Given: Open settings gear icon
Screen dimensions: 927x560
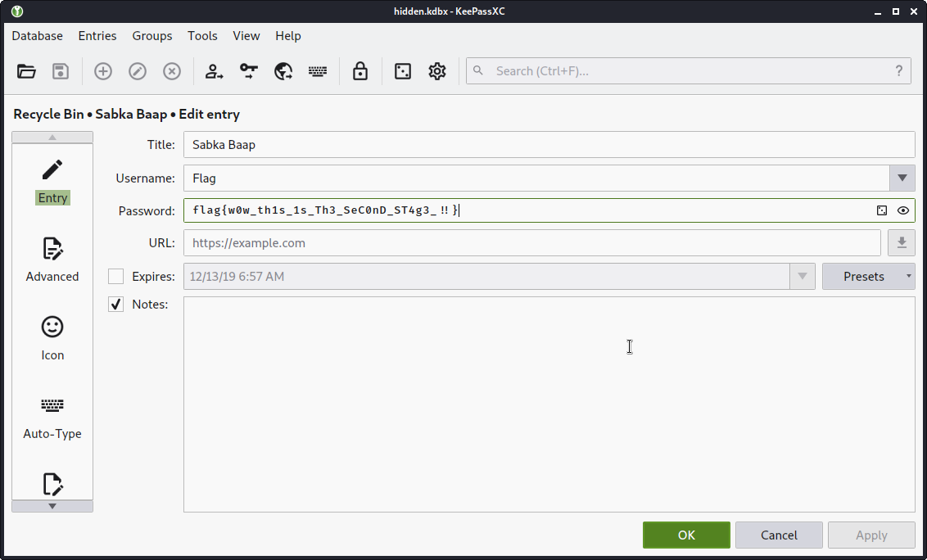Looking at the screenshot, I should [437, 71].
